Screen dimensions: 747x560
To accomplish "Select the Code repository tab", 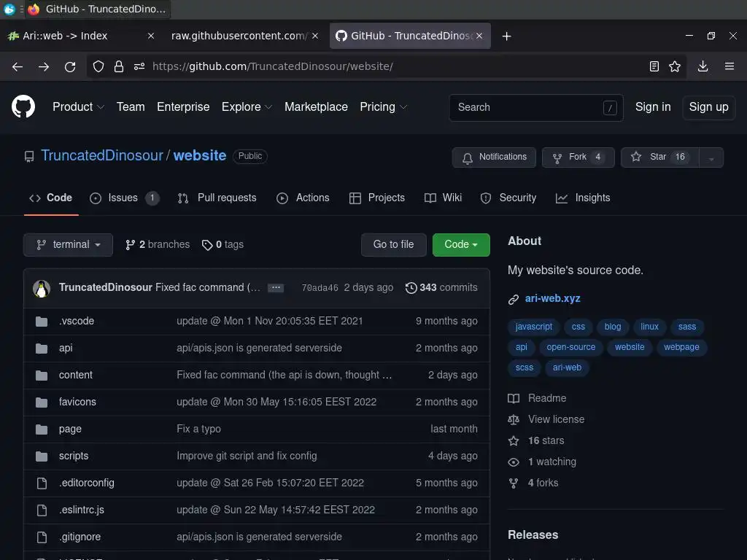I will pyautogui.click(x=51, y=198).
